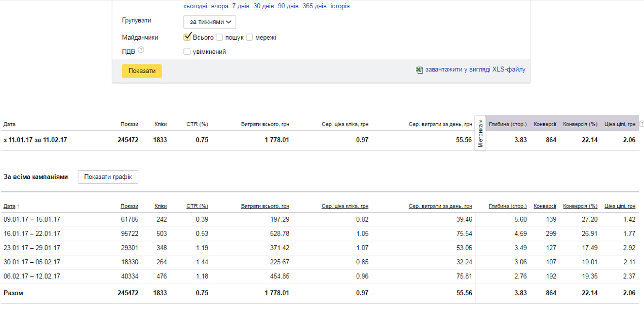Click the PDV help question icon
644x320 pixels.
click(x=141, y=50)
